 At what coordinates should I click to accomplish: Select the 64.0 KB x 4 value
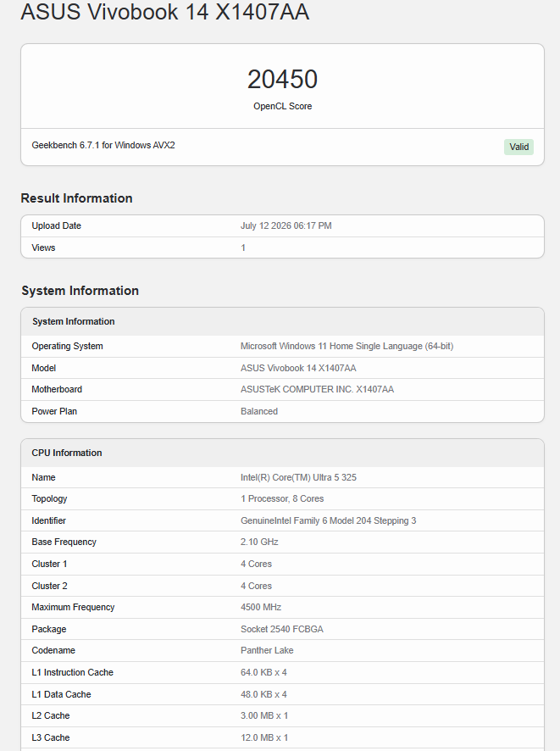coord(263,672)
